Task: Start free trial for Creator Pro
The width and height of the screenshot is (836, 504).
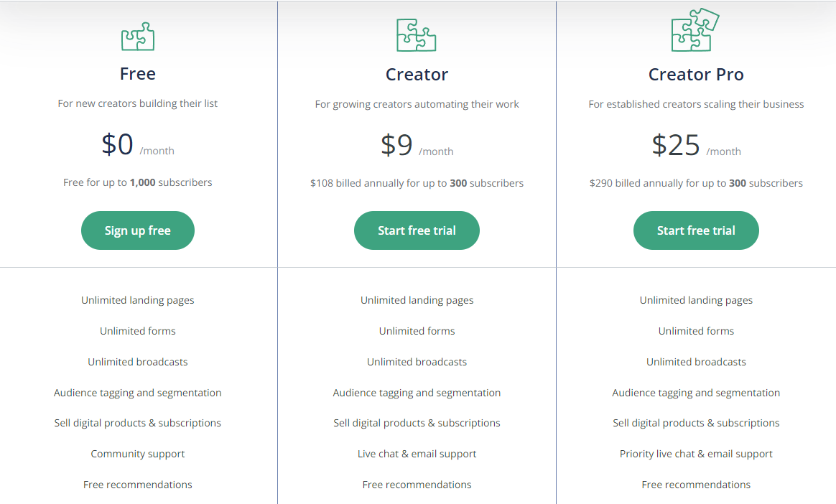Action: pos(696,230)
